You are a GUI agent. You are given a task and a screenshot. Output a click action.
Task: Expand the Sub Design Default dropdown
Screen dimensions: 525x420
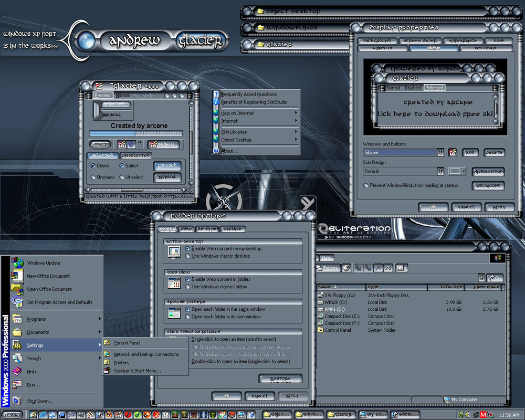point(440,172)
